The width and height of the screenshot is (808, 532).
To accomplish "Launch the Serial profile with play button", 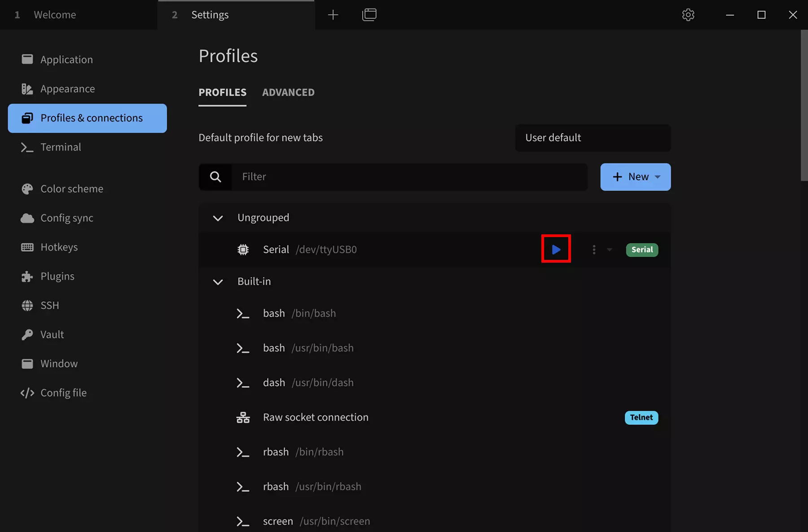I will click(556, 249).
